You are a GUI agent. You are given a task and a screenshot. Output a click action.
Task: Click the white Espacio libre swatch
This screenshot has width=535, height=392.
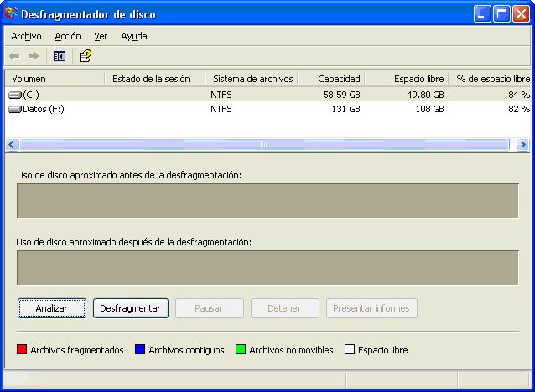click(x=350, y=349)
